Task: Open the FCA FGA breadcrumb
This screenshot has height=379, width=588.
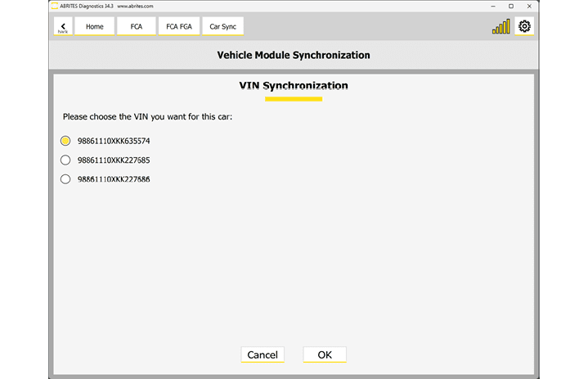Action: coord(178,27)
